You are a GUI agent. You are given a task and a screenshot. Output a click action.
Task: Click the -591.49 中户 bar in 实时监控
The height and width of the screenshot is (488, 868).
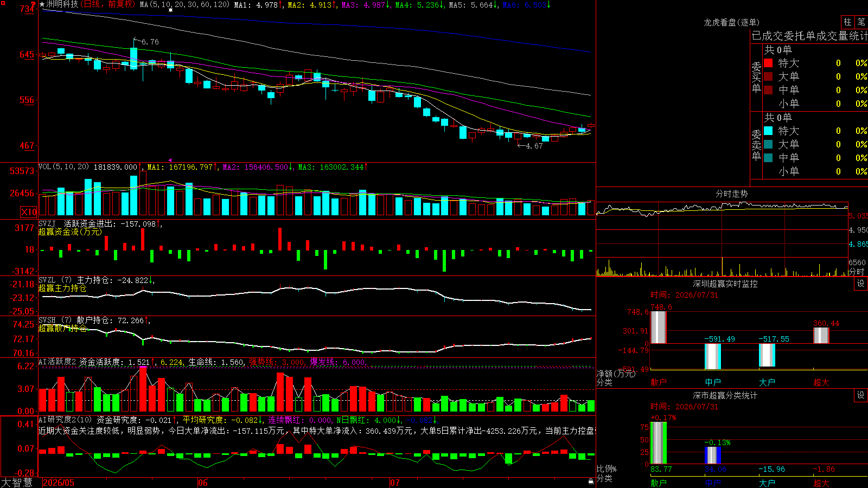[713, 356]
